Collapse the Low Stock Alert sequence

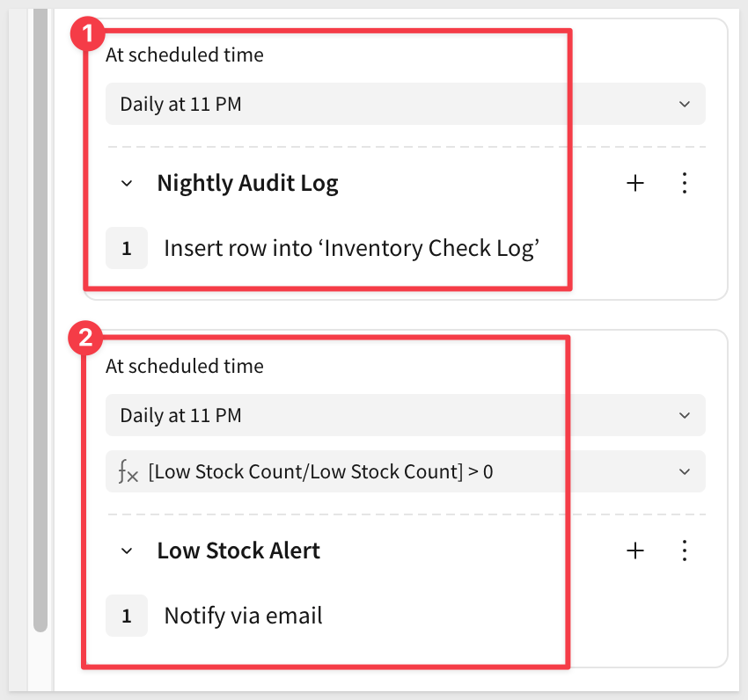pyautogui.click(x=127, y=551)
